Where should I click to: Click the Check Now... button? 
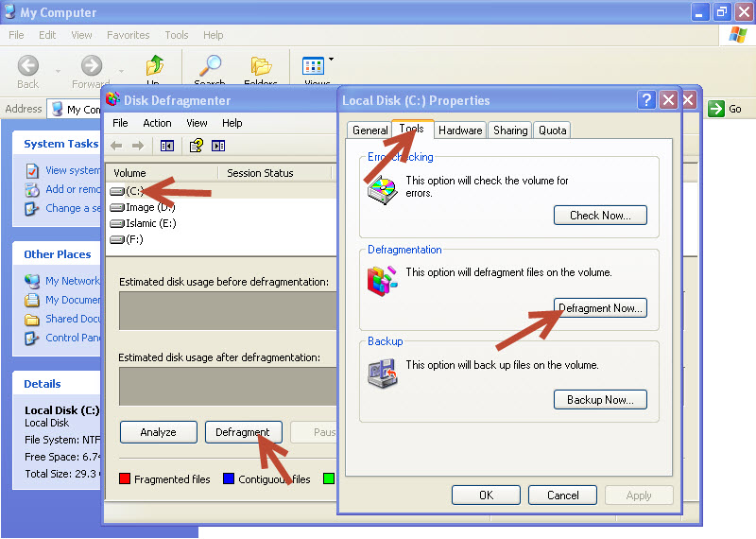coord(600,216)
